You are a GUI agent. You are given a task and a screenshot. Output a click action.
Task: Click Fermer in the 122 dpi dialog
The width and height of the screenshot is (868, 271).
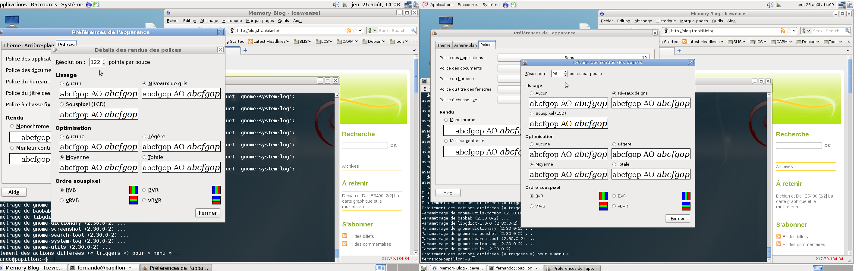[208, 213]
